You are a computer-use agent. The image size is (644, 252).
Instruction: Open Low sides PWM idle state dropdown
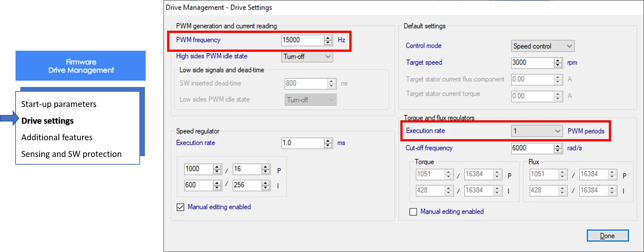(310, 100)
